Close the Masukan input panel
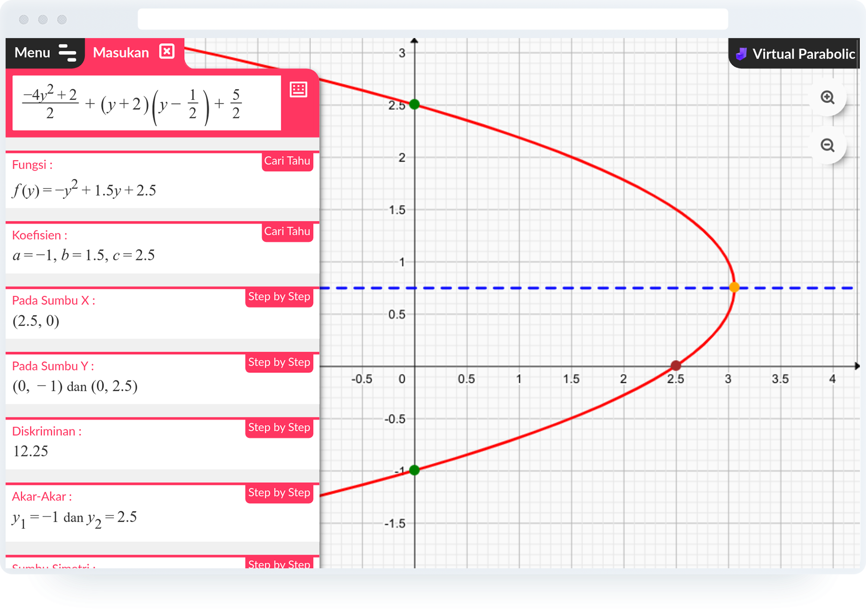Viewport: 866px width, 616px height. coord(167,51)
